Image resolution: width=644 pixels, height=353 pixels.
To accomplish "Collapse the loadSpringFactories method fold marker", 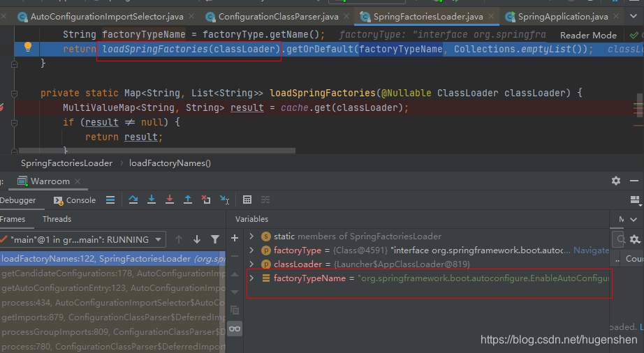I will [x=15, y=93].
